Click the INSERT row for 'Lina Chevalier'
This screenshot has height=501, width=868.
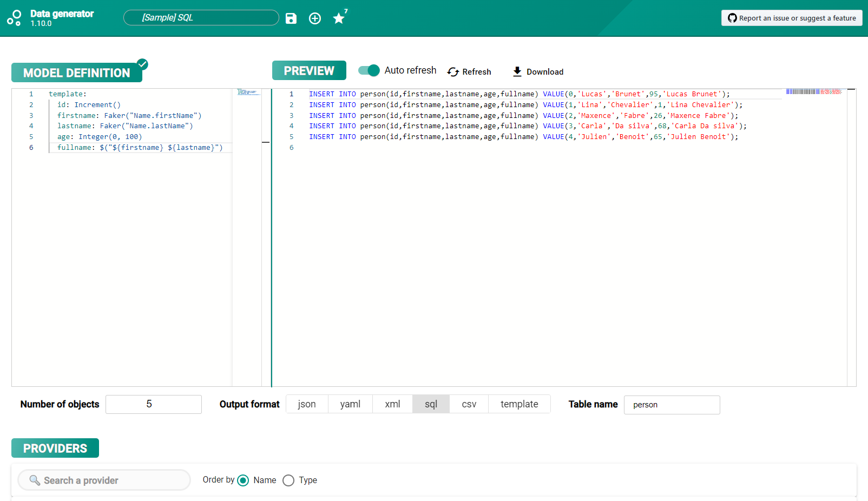point(525,105)
